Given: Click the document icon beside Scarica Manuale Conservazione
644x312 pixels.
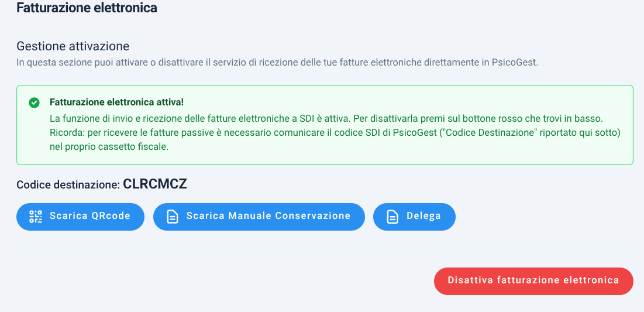Looking at the screenshot, I should point(173,217).
